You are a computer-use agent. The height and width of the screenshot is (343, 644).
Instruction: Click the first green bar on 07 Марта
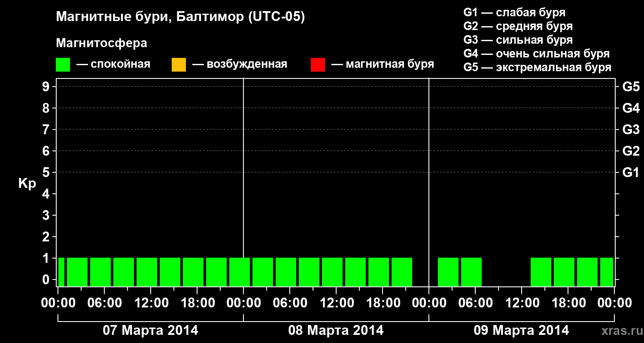pos(61,272)
